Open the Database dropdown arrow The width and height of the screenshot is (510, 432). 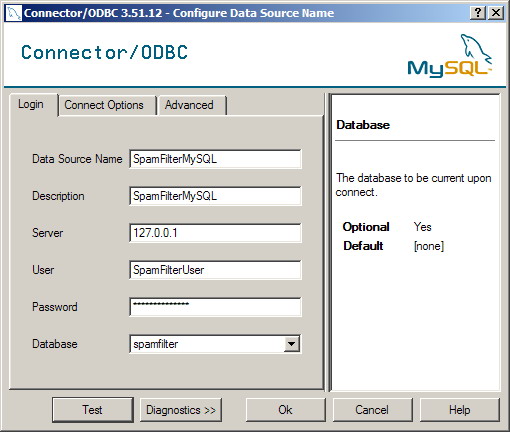291,344
